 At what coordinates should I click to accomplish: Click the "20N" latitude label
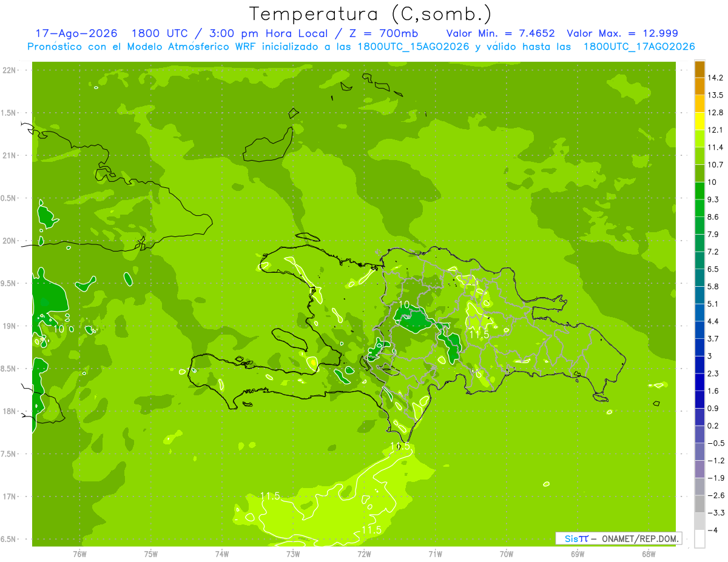coord(10,241)
